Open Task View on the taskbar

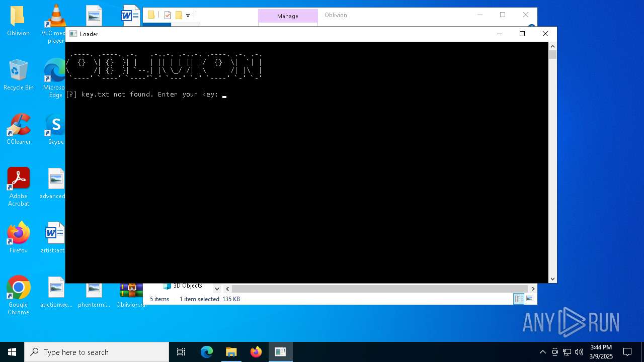click(181, 352)
